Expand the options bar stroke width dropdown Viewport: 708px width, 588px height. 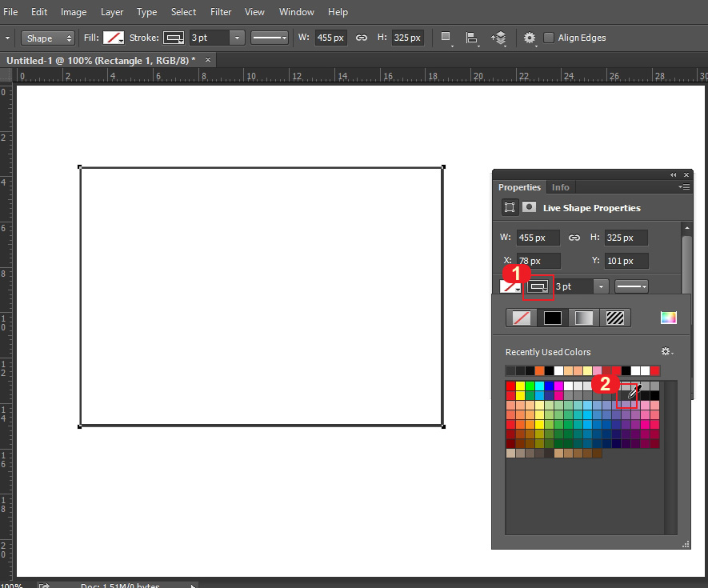coord(237,38)
